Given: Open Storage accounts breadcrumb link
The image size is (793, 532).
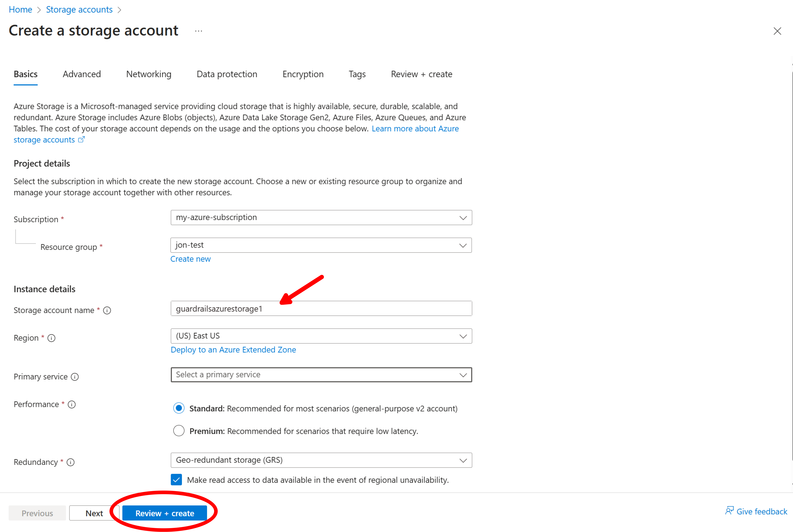Looking at the screenshot, I should click(x=79, y=10).
